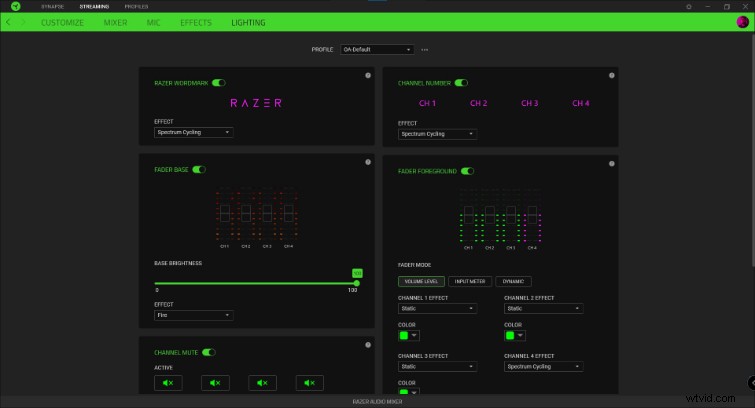Toggle the Channel Number lighting switch
Viewport: 755px width, 408px height.
click(461, 83)
